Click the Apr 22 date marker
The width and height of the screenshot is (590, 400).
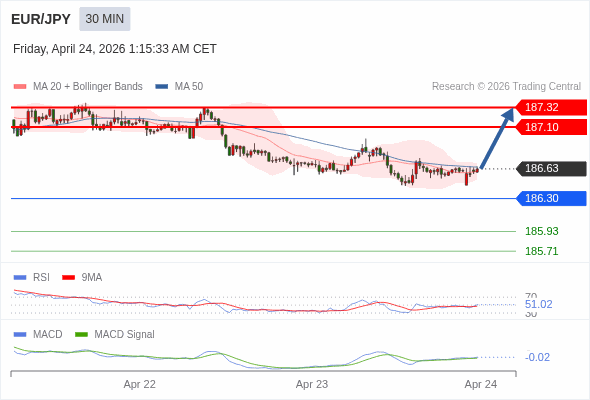[x=139, y=384]
